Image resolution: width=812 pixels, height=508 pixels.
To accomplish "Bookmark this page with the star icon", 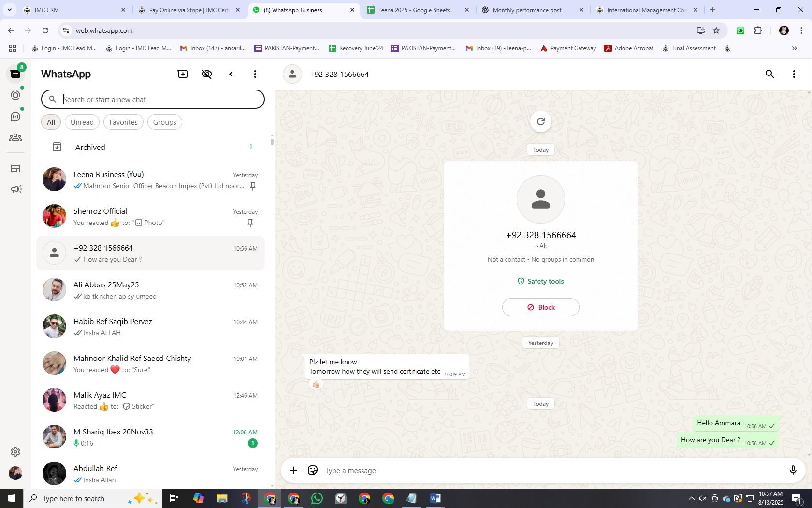I will pyautogui.click(x=716, y=30).
